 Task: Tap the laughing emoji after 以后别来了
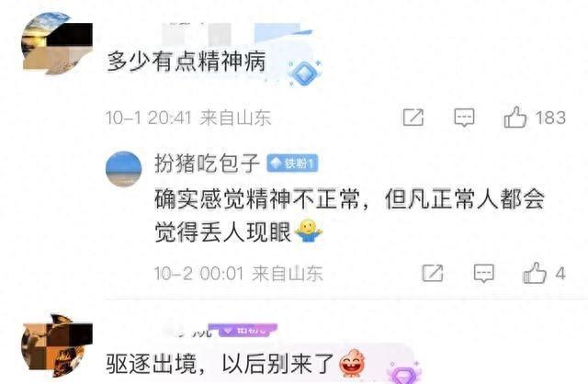[x=353, y=363]
